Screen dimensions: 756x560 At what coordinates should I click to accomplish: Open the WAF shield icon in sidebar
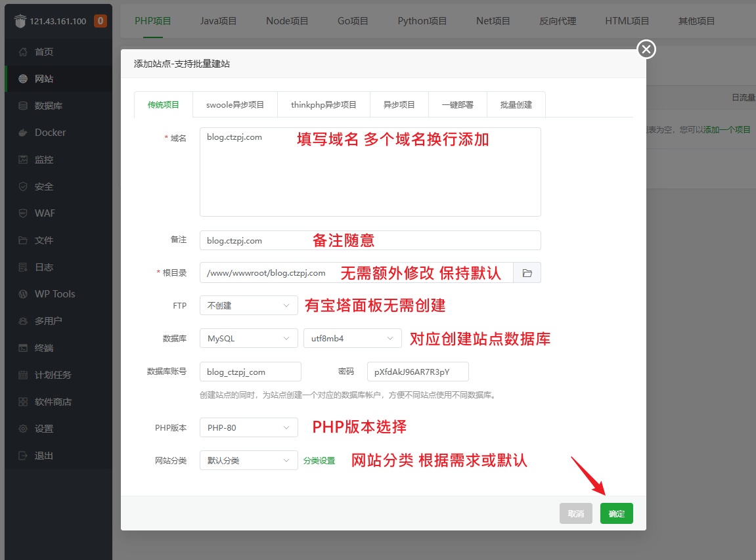pos(23,213)
